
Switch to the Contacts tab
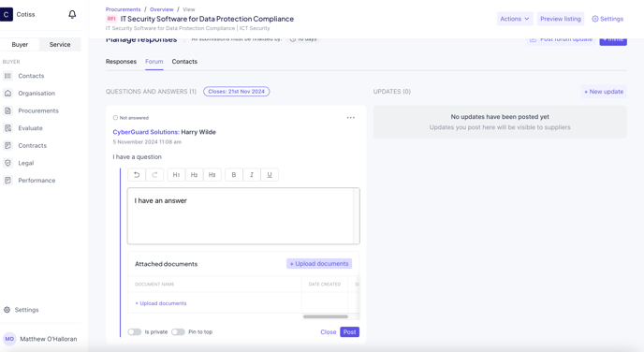coord(184,62)
